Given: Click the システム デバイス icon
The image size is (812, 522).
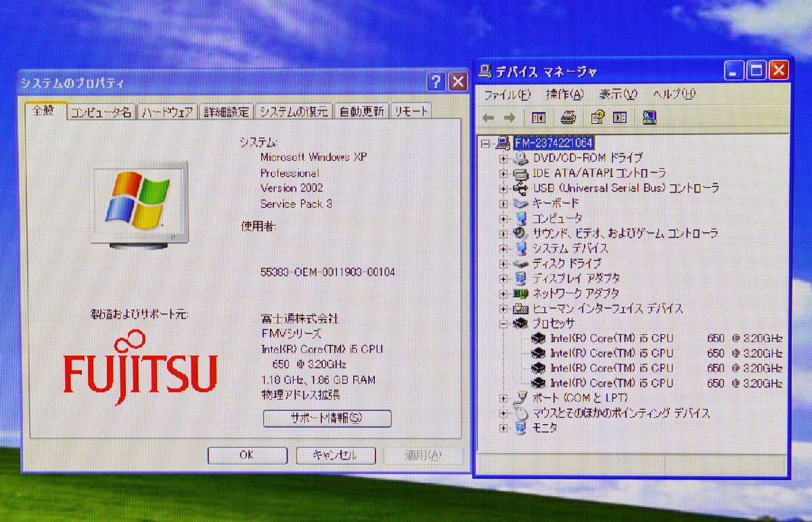Looking at the screenshot, I should coord(521,248).
